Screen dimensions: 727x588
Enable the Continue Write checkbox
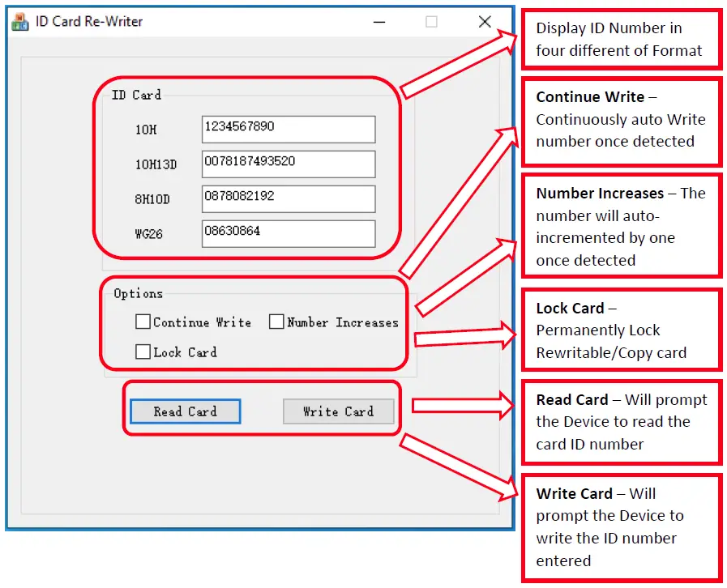[x=143, y=322]
